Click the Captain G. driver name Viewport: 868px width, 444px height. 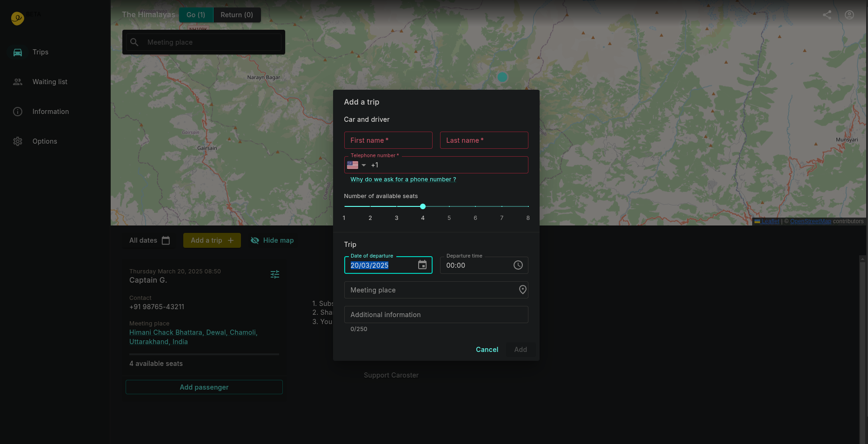[x=148, y=280]
